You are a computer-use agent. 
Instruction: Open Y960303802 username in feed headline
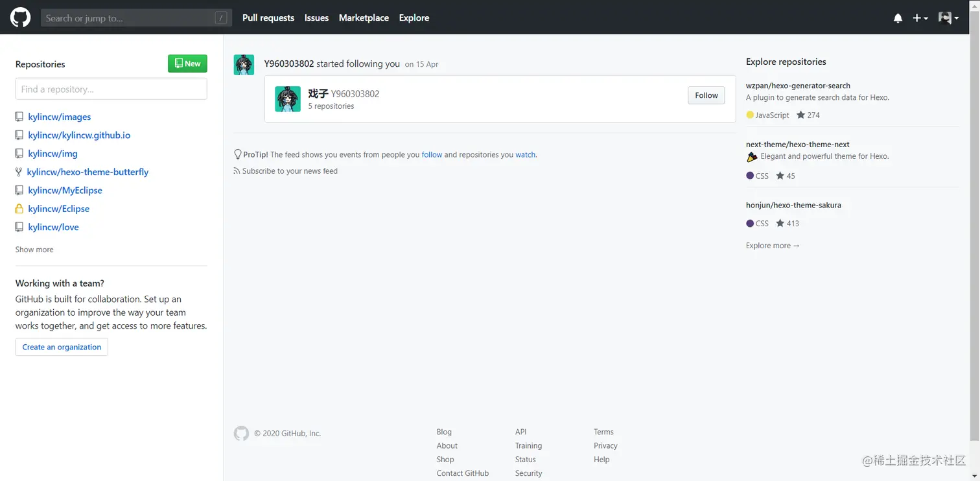click(x=289, y=64)
